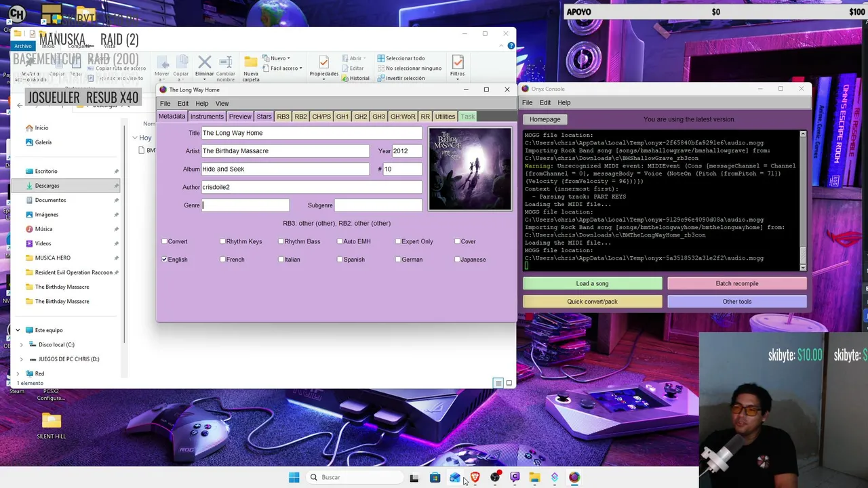The height and width of the screenshot is (488, 868).
Task: Click the Load a song button
Action: (x=592, y=283)
